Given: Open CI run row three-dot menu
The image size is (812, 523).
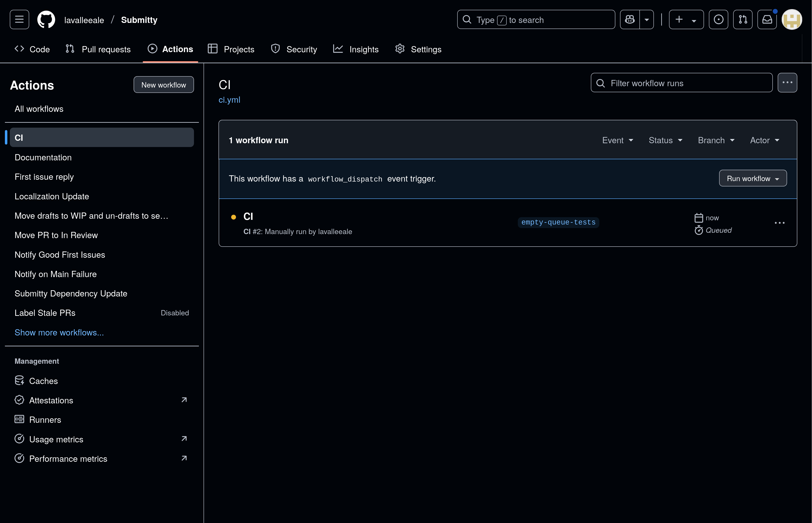Looking at the screenshot, I should click(779, 223).
